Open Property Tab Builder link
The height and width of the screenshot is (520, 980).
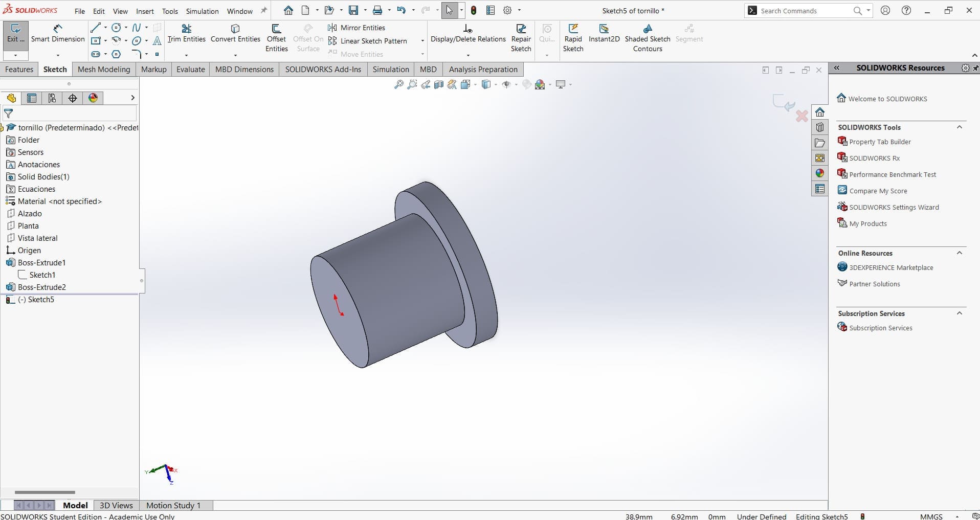(x=880, y=142)
